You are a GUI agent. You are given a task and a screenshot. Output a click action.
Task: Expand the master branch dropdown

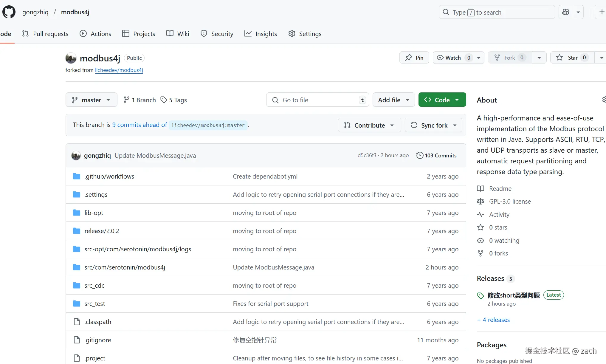pyautogui.click(x=91, y=100)
